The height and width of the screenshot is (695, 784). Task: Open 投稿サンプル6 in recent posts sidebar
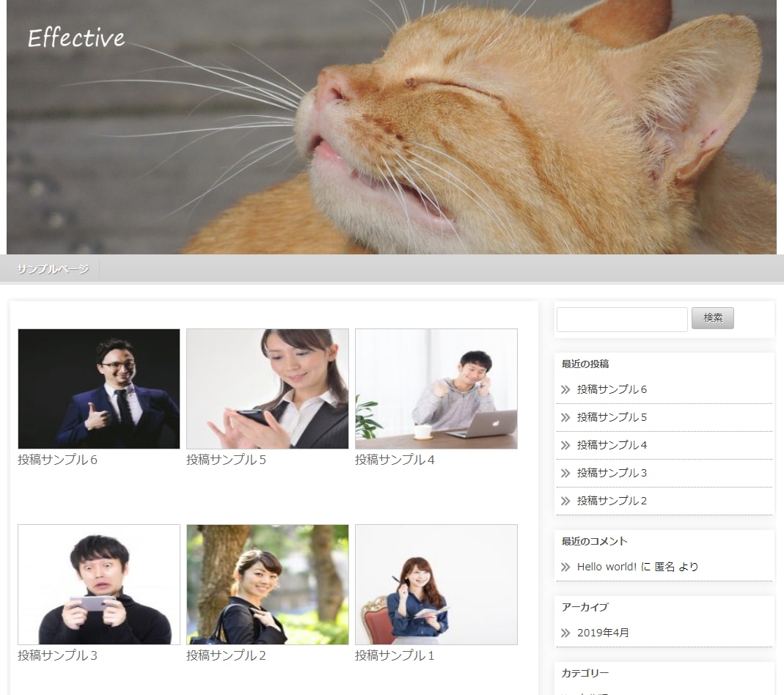click(612, 389)
